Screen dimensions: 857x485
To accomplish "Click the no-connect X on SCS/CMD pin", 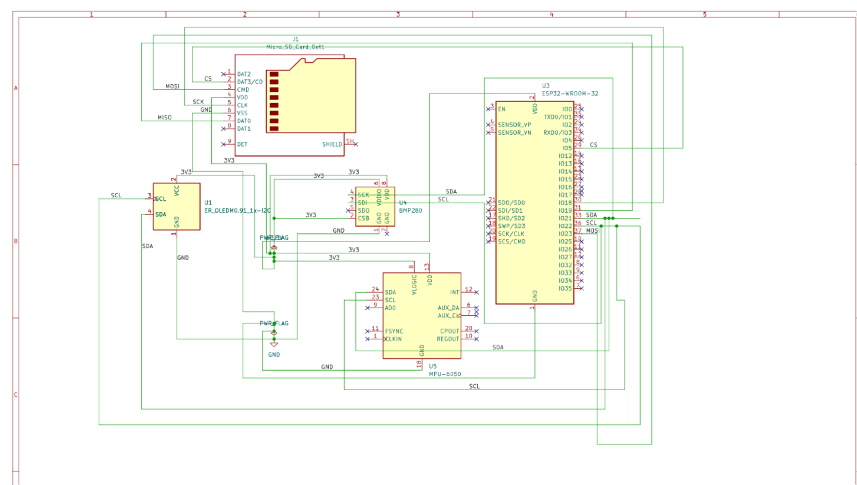I will click(x=488, y=241).
